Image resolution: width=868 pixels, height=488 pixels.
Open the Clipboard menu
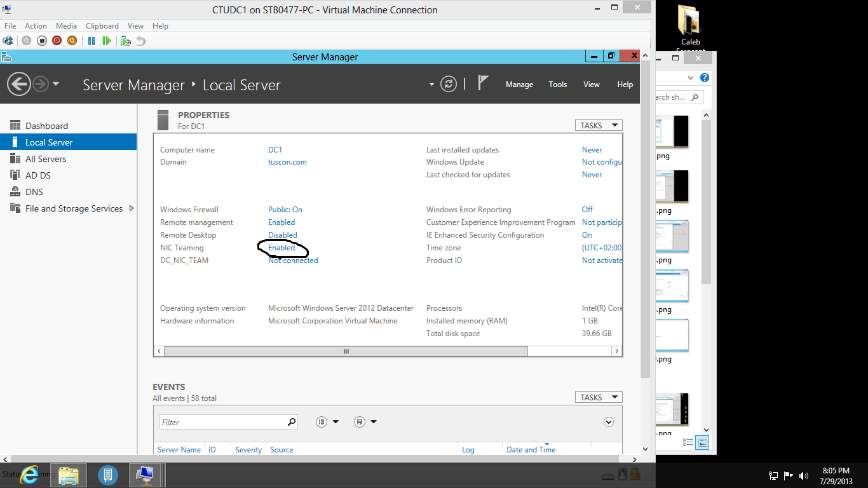coord(102,26)
